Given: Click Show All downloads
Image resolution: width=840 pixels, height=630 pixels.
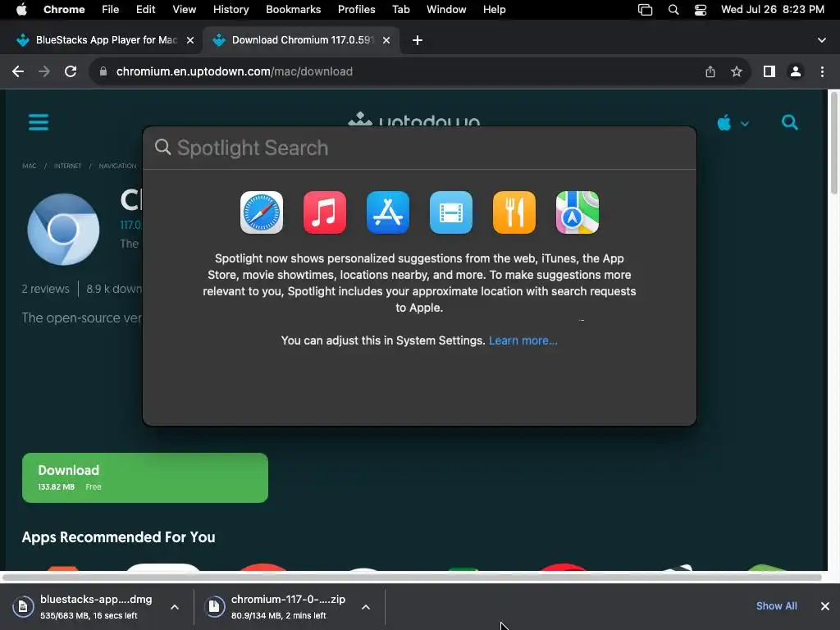Looking at the screenshot, I should pos(776,606).
